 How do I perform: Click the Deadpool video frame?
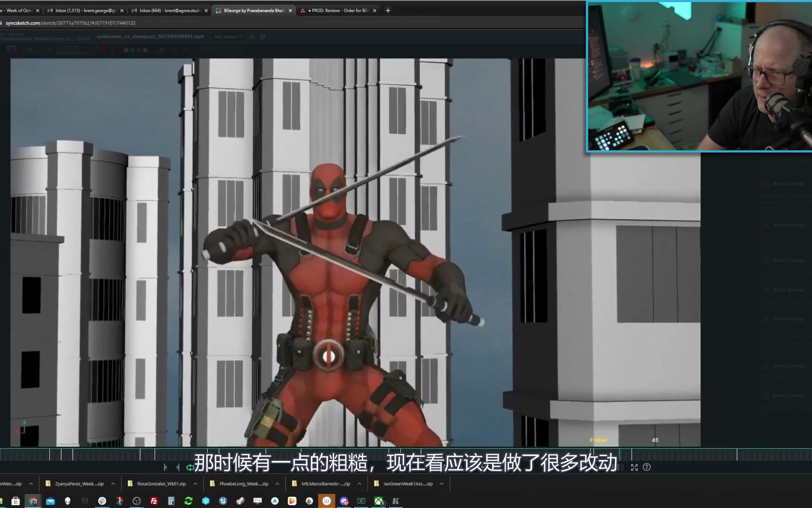(x=355, y=253)
